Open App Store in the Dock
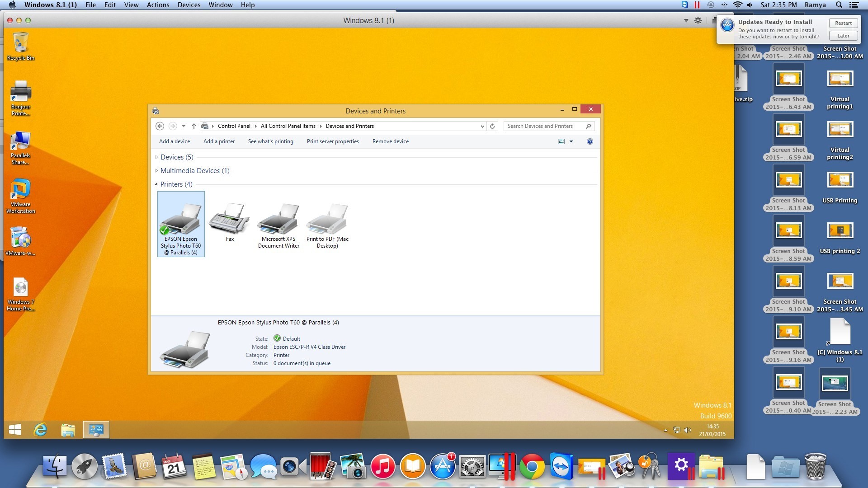This screenshot has height=488, width=868. tap(442, 467)
